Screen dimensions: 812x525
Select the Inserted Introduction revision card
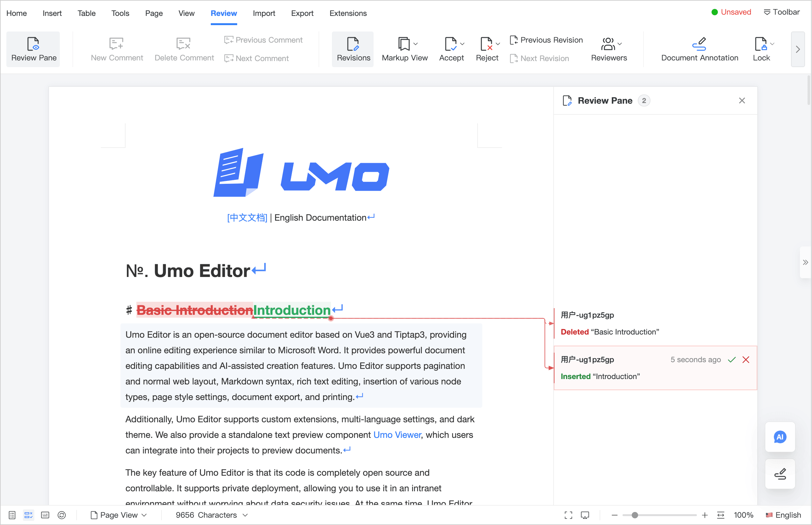pos(655,368)
